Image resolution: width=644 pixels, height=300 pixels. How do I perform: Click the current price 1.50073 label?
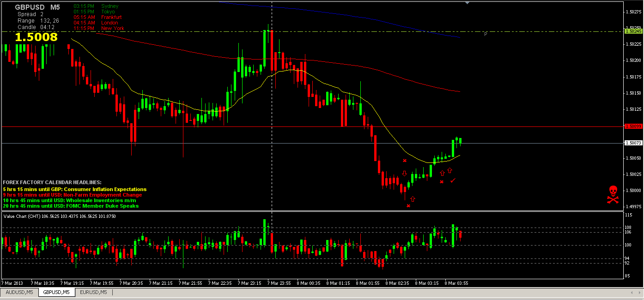633,143
